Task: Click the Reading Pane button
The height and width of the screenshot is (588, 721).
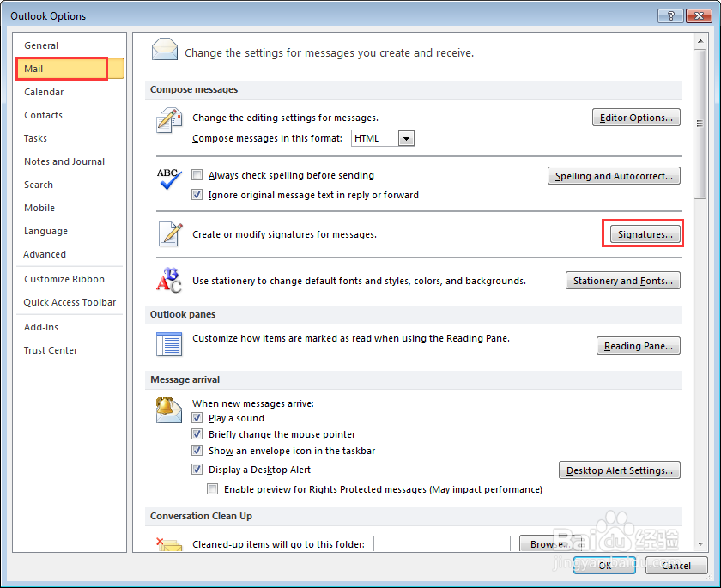Action: point(639,346)
